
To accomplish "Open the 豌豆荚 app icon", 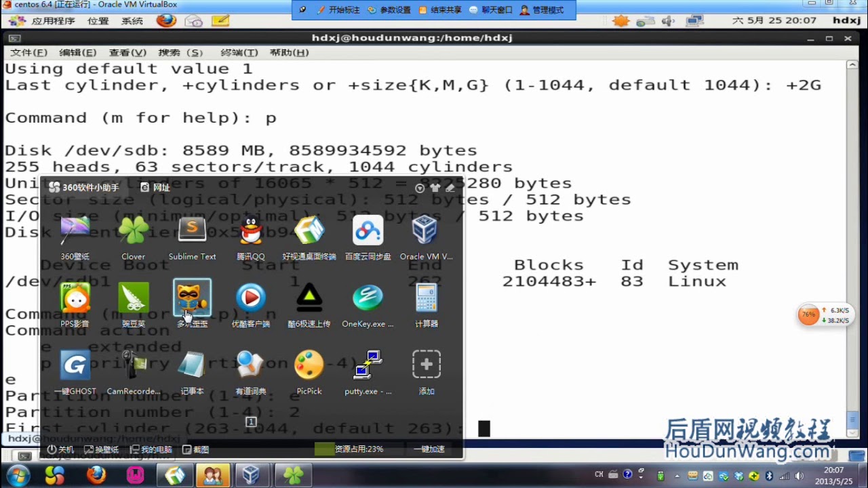I will pos(134,298).
